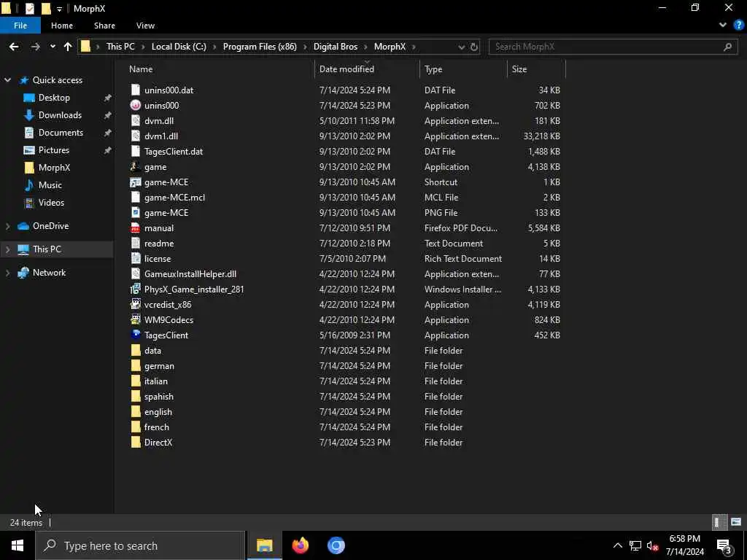Click the GameuxInstallHelper.dll file icon
The image size is (747, 560).
tap(136, 274)
